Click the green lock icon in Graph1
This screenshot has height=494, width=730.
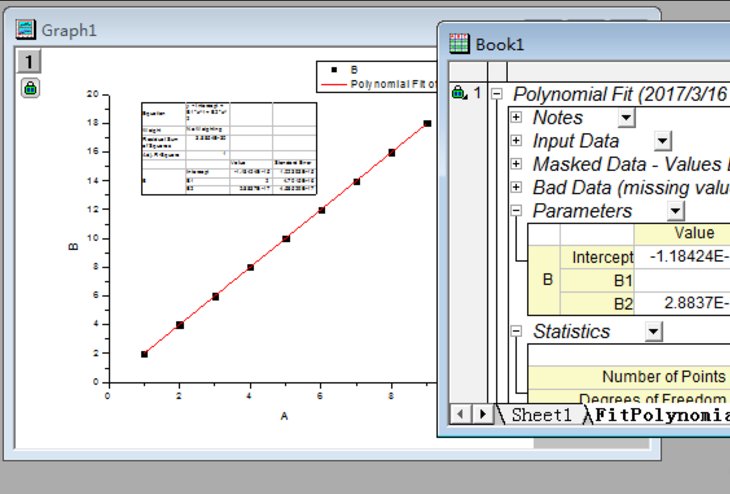pos(30,88)
